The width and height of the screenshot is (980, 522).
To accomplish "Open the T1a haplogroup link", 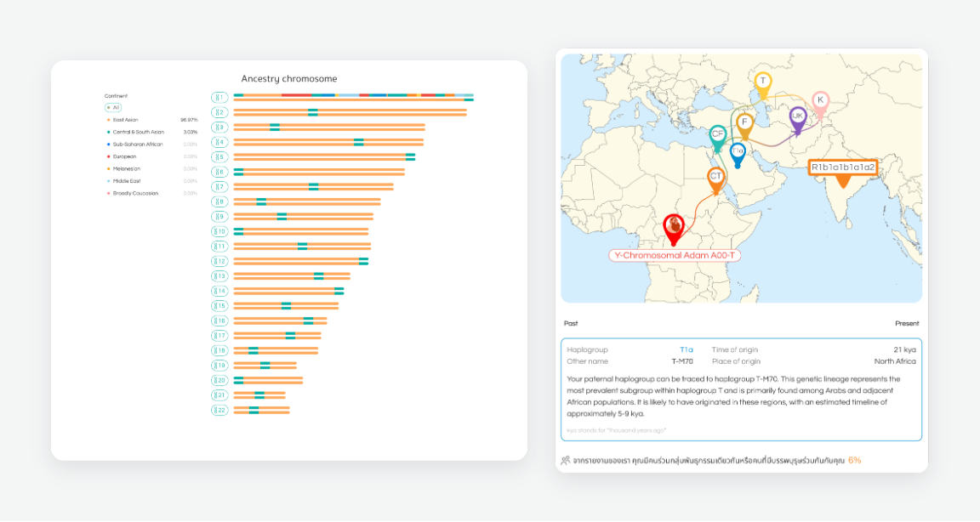I will pyautogui.click(x=687, y=349).
